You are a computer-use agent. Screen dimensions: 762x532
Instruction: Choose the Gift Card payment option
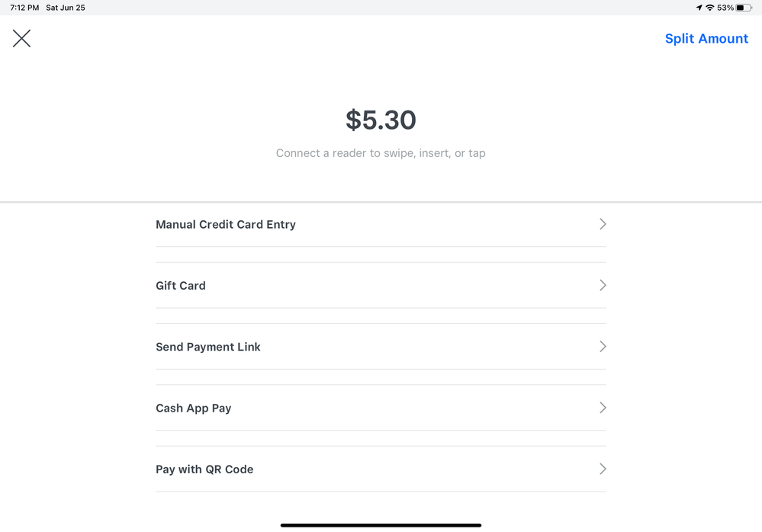(181, 286)
